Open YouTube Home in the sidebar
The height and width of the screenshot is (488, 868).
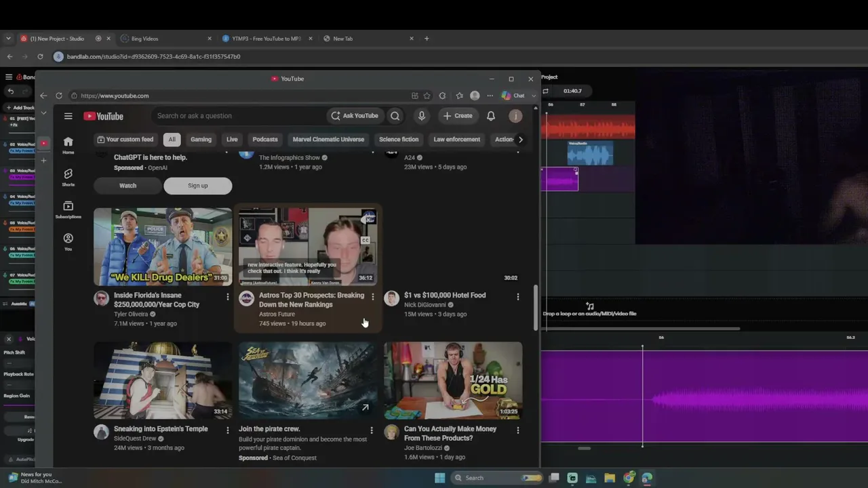coord(68,145)
